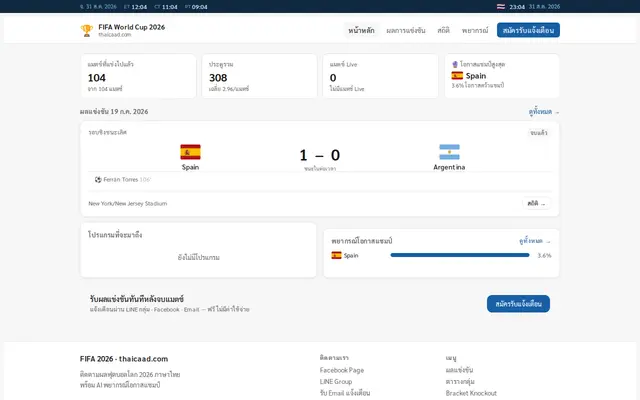This screenshot has height=400, width=640.
Task: Open the Bracket Knockout footer link
Action: [x=471, y=393]
